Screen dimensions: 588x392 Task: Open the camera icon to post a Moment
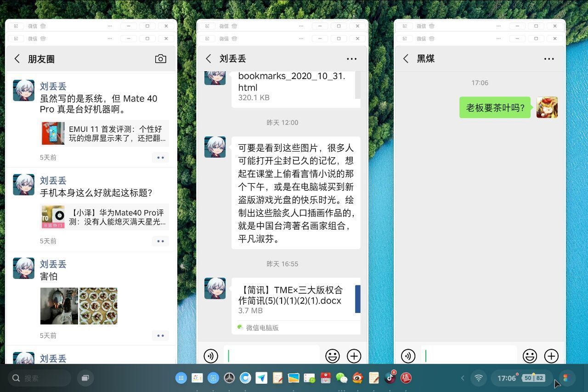(x=160, y=58)
